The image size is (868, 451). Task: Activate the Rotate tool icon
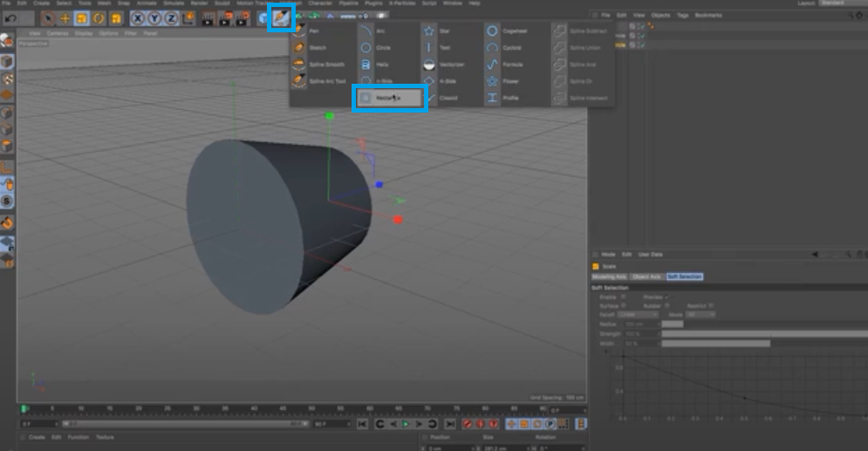coord(99,19)
